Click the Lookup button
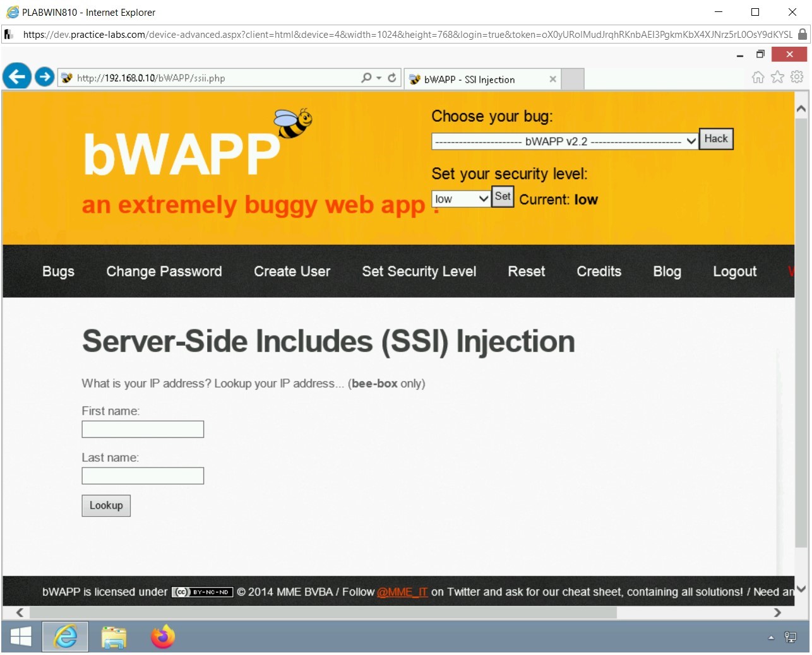This screenshot has width=812, height=655. [x=105, y=505]
